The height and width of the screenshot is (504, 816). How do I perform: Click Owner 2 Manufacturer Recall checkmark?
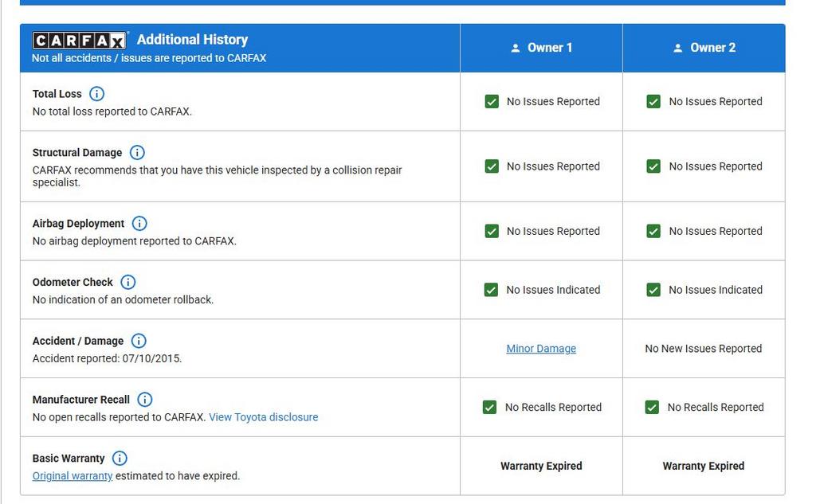652,407
